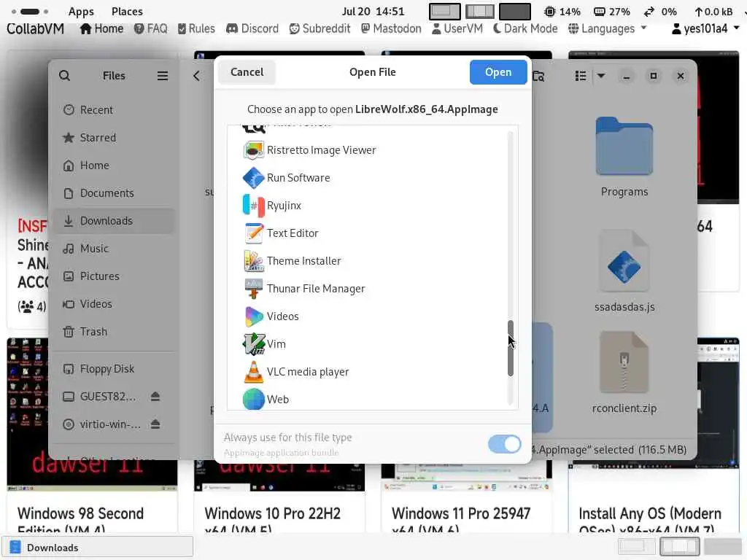Open the Files hamburger menu

click(163, 76)
